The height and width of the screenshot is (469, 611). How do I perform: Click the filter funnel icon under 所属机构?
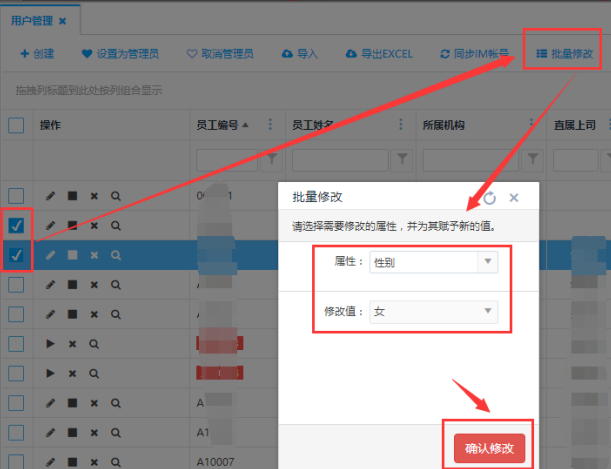(532, 159)
